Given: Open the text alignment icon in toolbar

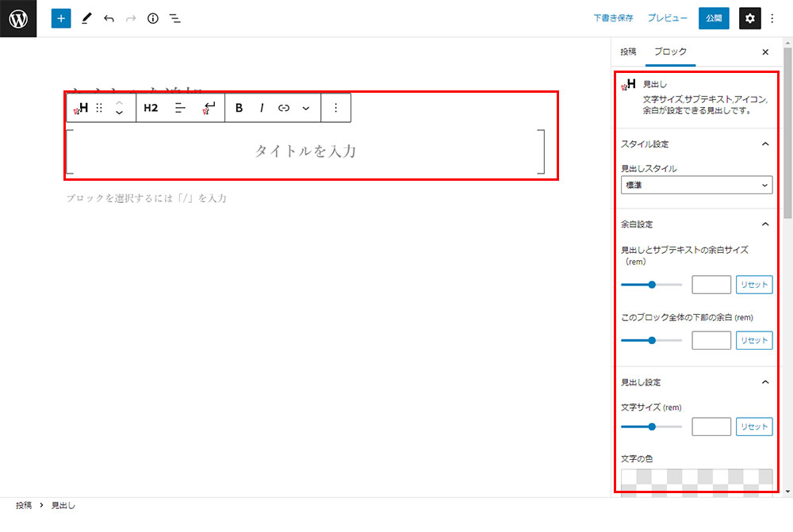Looking at the screenshot, I should tap(180, 108).
